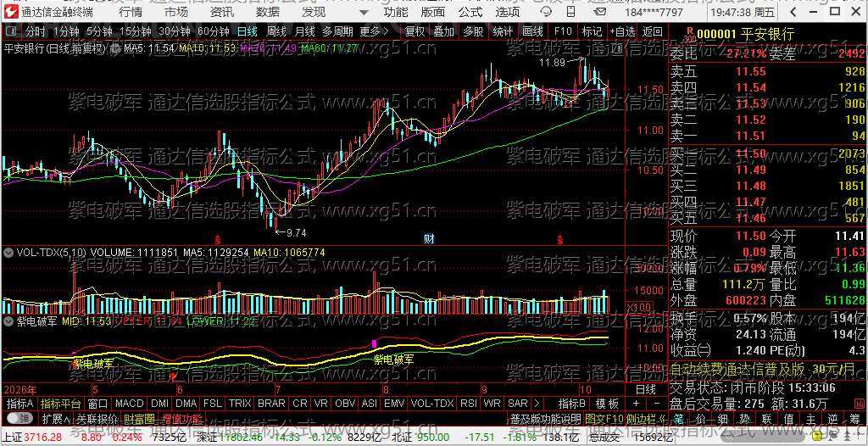This screenshot has width=868, height=446.
Task: Select the 逆 tab in the right panel
Action: pos(834,417)
